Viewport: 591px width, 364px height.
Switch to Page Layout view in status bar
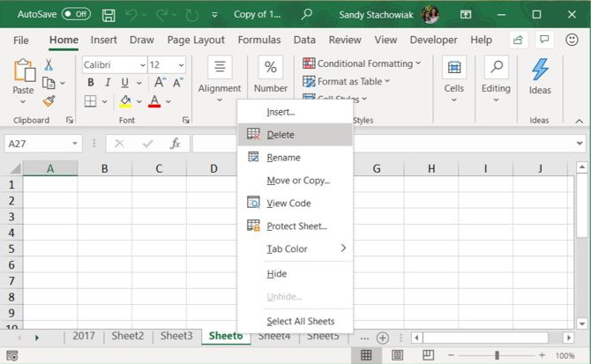(x=397, y=355)
